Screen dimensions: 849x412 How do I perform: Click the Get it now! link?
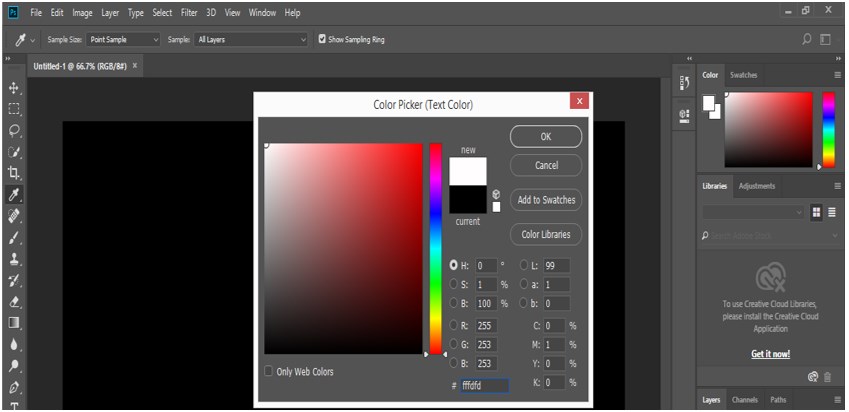[770, 354]
